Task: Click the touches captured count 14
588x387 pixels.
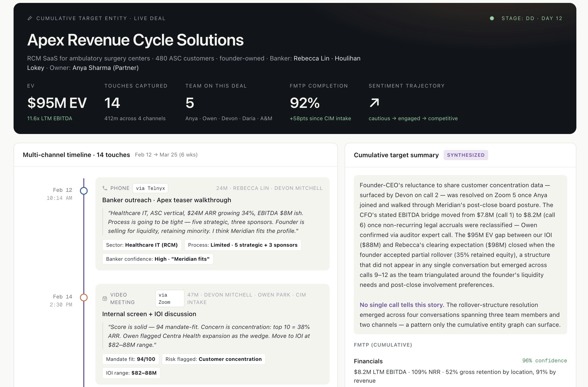Action: click(x=112, y=103)
